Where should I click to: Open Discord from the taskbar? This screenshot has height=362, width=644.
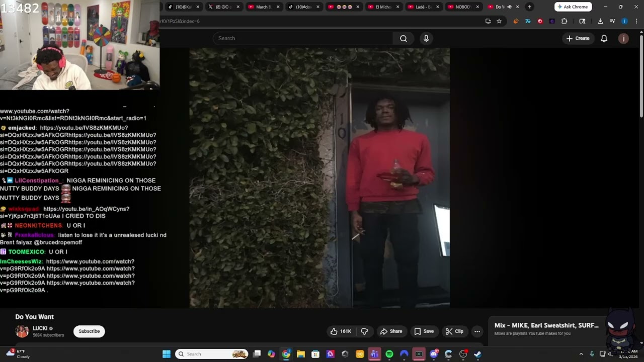tap(434, 354)
